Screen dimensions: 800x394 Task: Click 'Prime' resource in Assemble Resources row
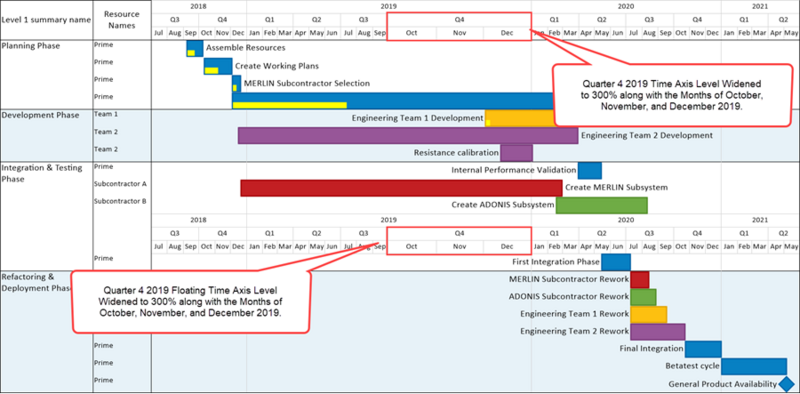(104, 44)
